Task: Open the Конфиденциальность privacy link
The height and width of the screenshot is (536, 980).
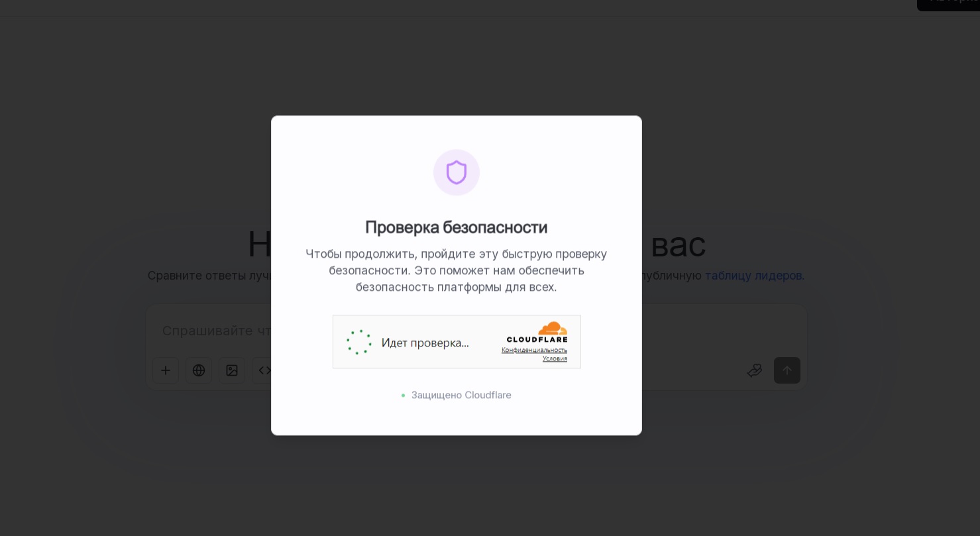Action: [x=534, y=350]
